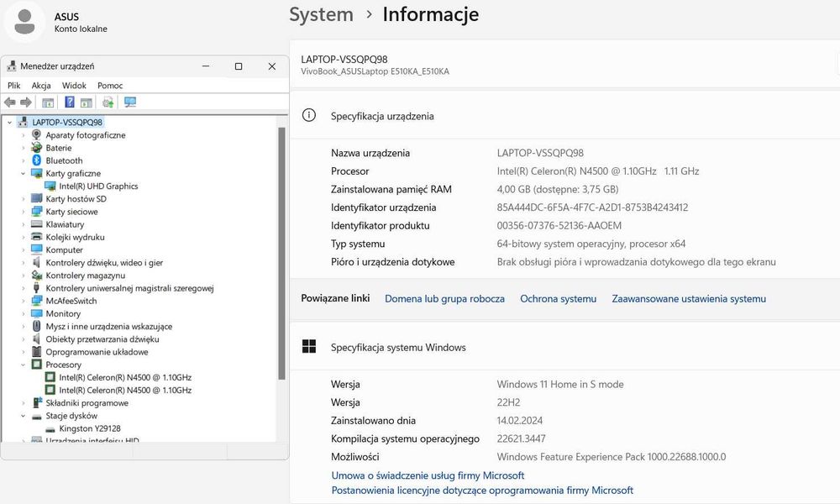Viewport: 840px width, 504px height.
Task: Collapse the LAPTOP-VSSQPQ98 root node
Action: click(9, 122)
